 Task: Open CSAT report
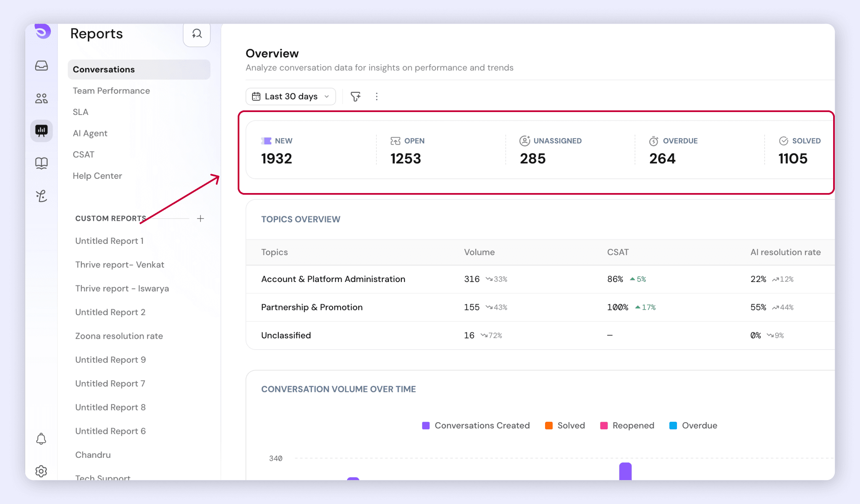click(x=84, y=154)
